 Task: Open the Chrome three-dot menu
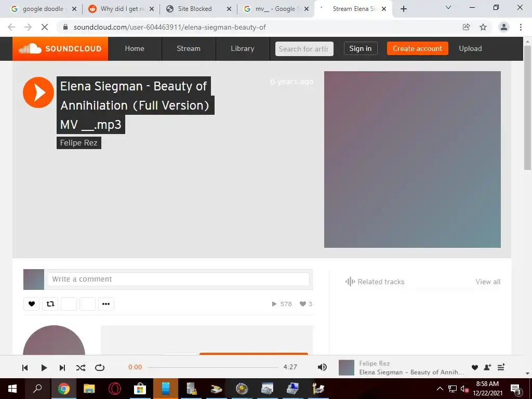(x=521, y=27)
